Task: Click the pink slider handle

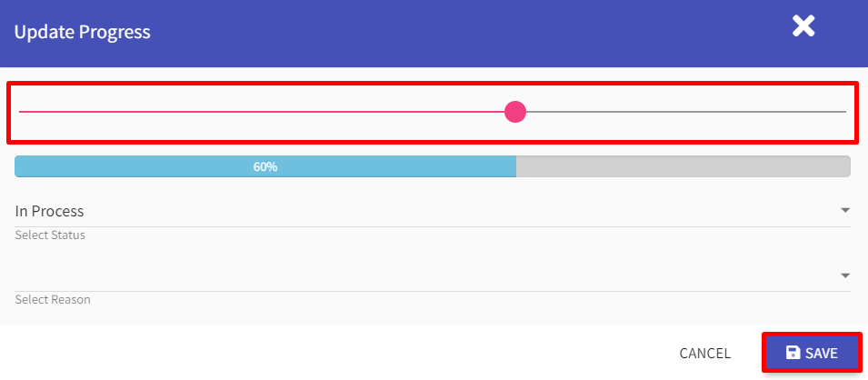Action: pyautogui.click(x=515, y=111)
